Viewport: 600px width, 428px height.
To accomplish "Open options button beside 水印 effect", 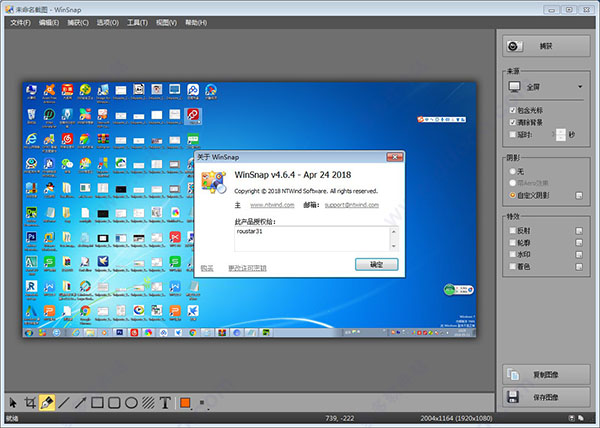I will point(579,254).
